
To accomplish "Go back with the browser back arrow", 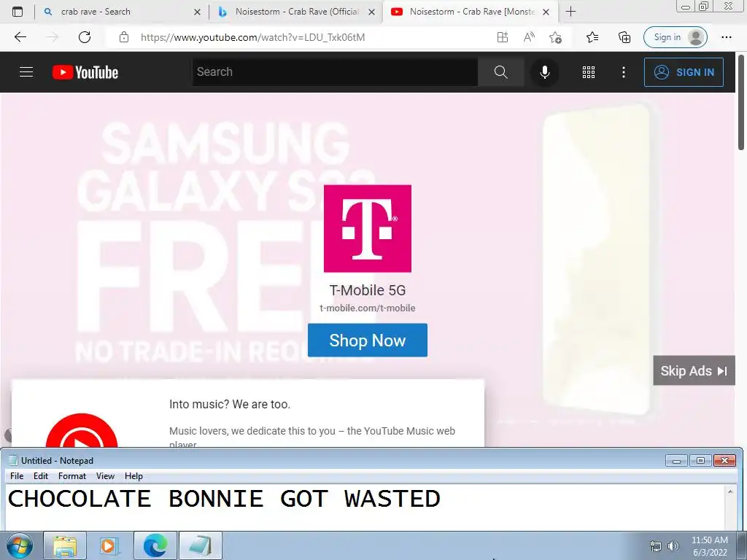I will pyautogui.click(x=20, y=37).
